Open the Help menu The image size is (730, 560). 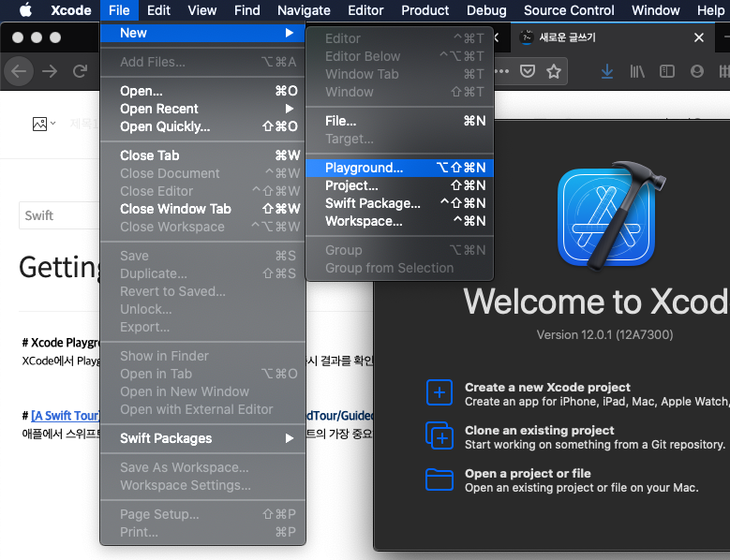[710, 9]
